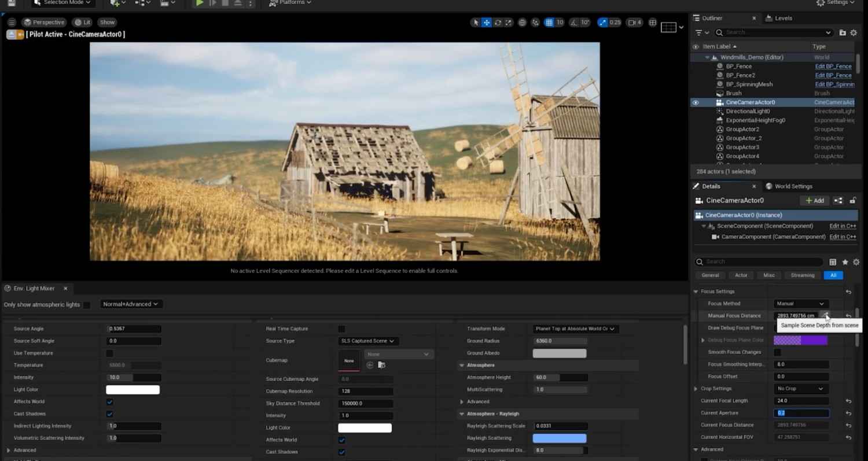Click the Blueprint/Add Script icon beside Add
The image size is (868, 461).
click(838, 201)
